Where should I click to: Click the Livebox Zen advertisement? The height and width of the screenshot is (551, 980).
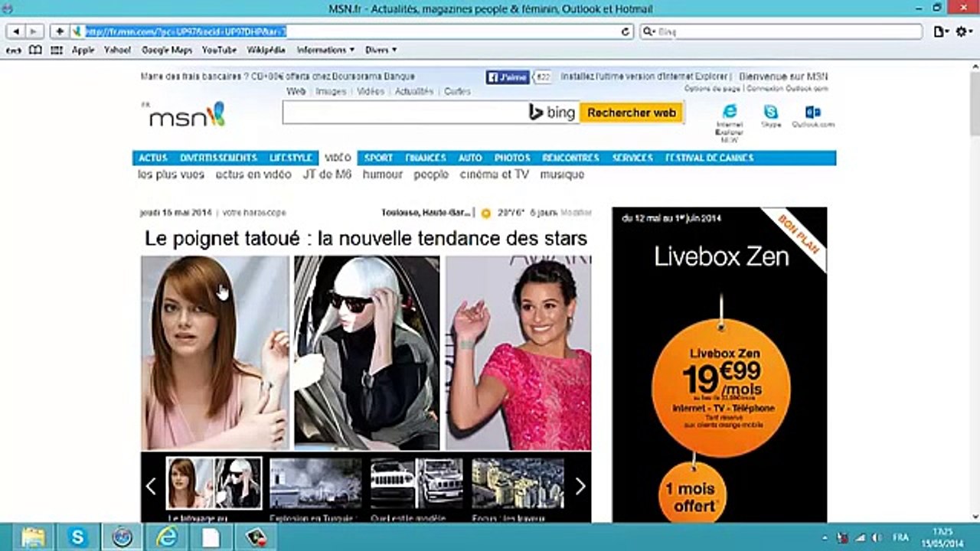pos(720,364)
